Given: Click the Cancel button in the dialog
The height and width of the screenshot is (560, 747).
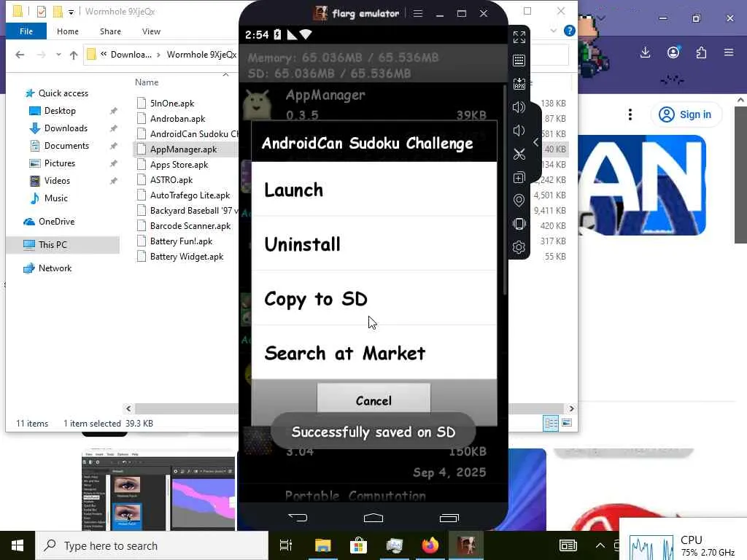Looking at the screenshot, I should (374, 400).
